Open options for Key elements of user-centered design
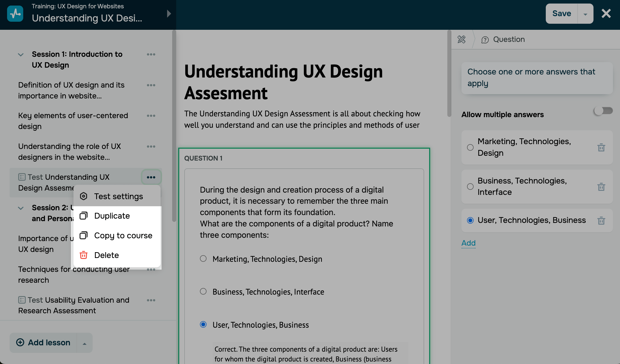This screenshot has height=364, width=620. pyautogui.click(x=151, y=116)
